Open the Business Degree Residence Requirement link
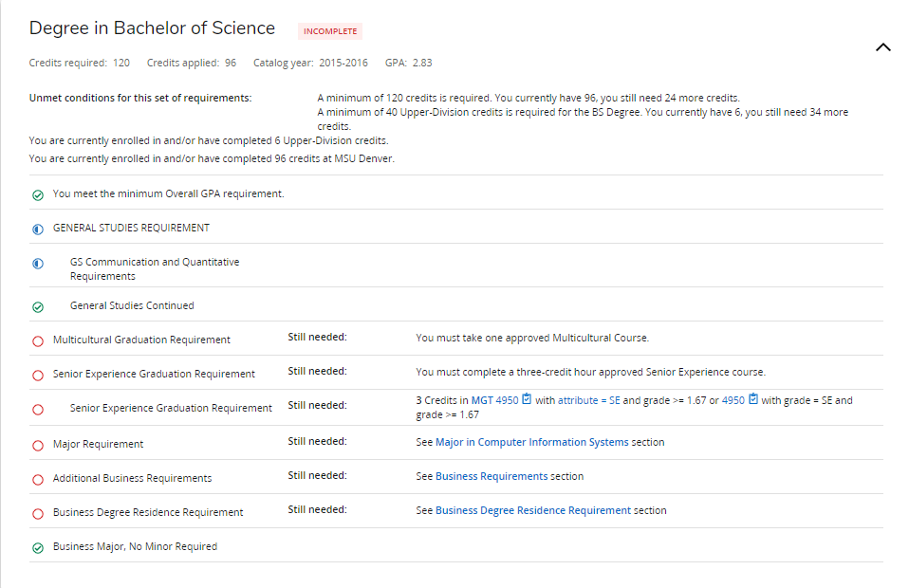 point(532,510)
